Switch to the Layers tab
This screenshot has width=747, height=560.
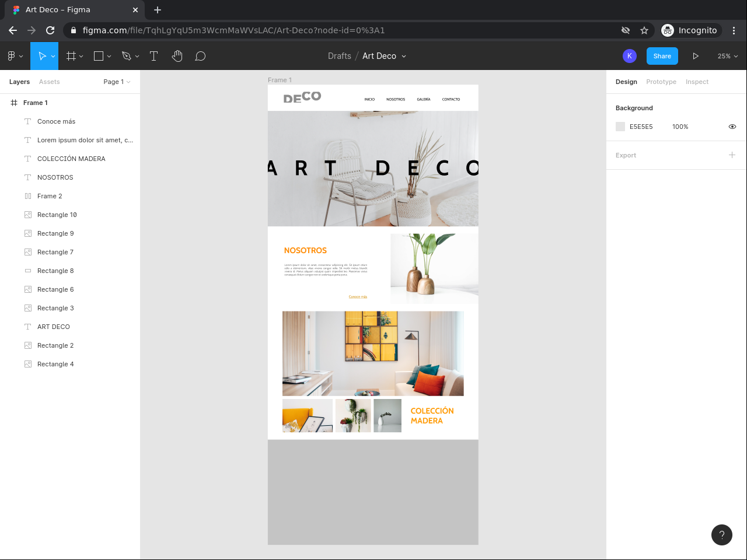point(19,82)
